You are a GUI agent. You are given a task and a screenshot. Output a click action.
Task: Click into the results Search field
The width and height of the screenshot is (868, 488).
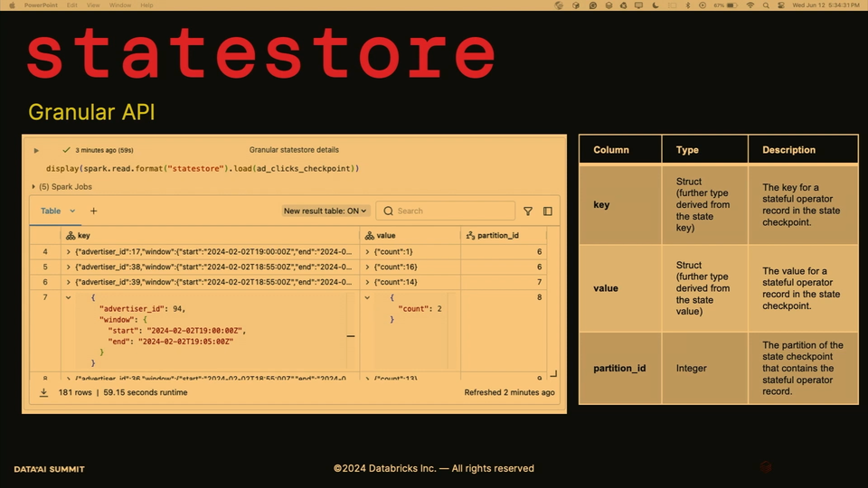pyautogui.click(x=446, y=211)
